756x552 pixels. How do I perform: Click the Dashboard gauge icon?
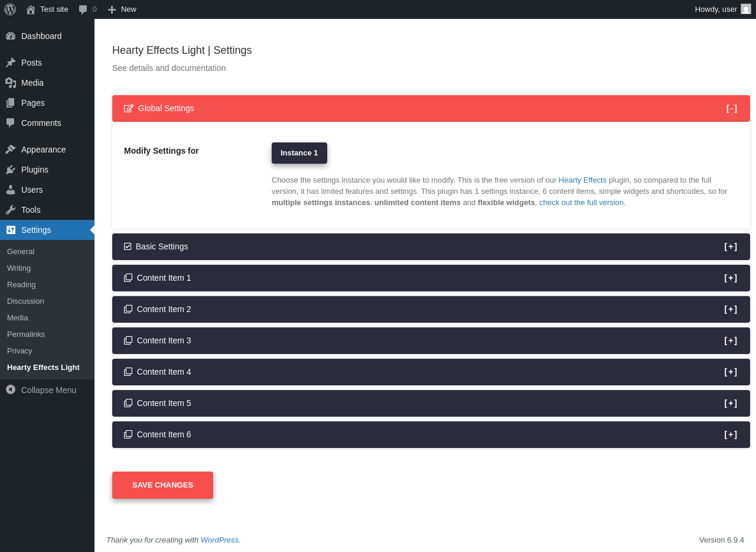click(x=11, y=36)
